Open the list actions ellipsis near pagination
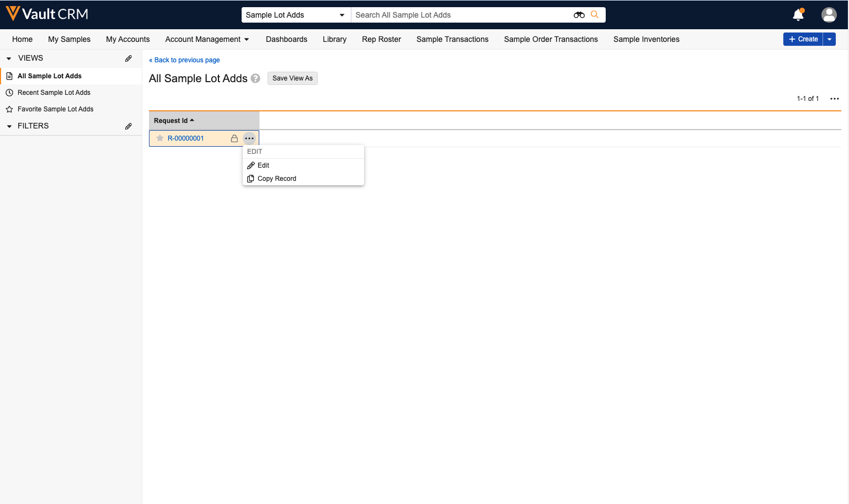The image size is (849, 504). pos(834,99)
